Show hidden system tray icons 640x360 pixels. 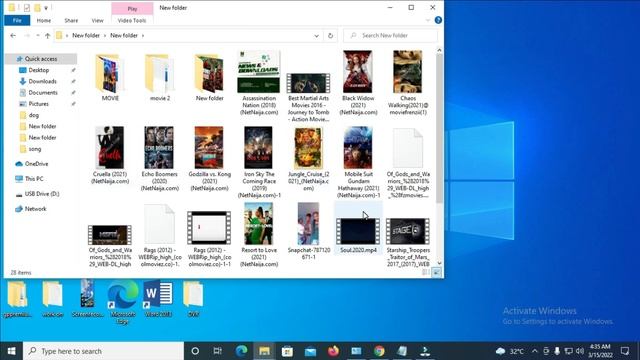click(535, 351)
